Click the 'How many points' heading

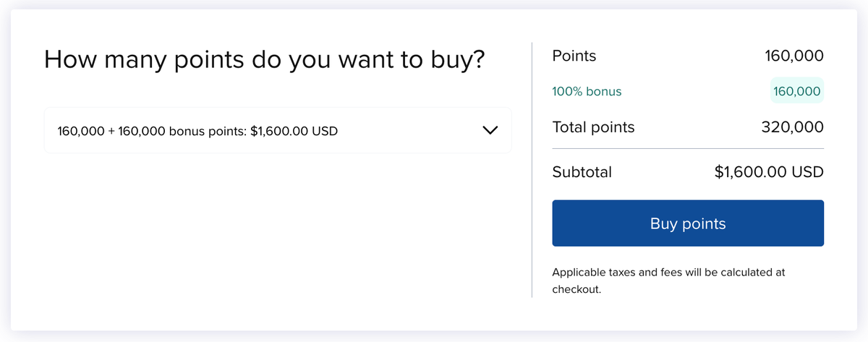(x=264, y=59)
